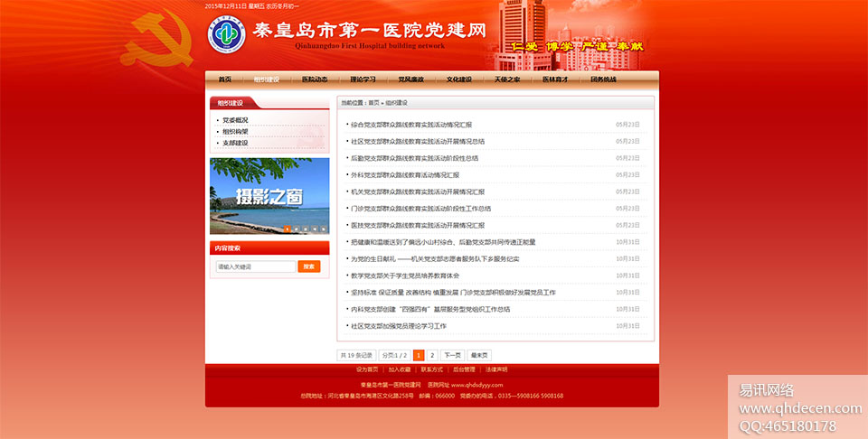Go to page 2 in pagination
Screen dimensions: 868x439
pyautogui.click(x=432, y=356)
